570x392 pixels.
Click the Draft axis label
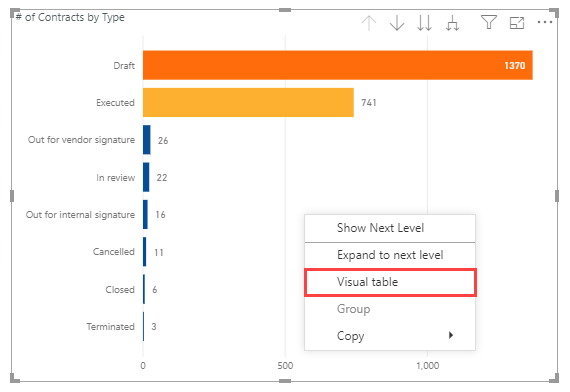pyautogui.click(x=124, y=66)
